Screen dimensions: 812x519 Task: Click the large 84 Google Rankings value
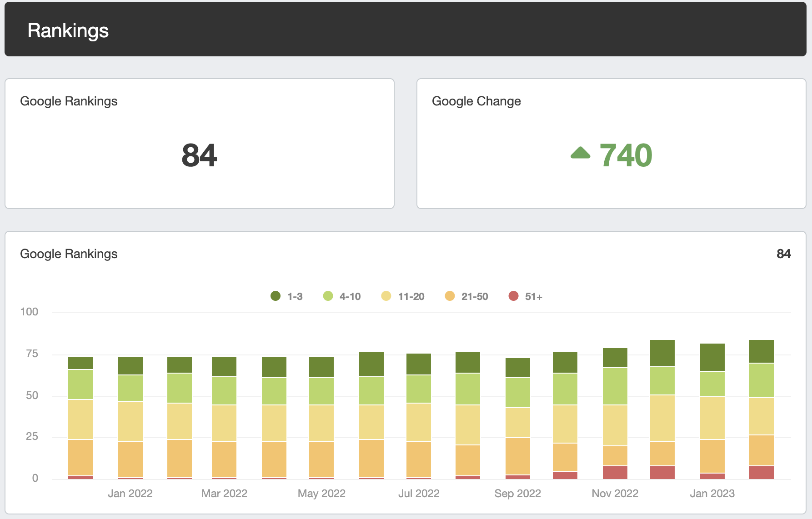(200, 155)
